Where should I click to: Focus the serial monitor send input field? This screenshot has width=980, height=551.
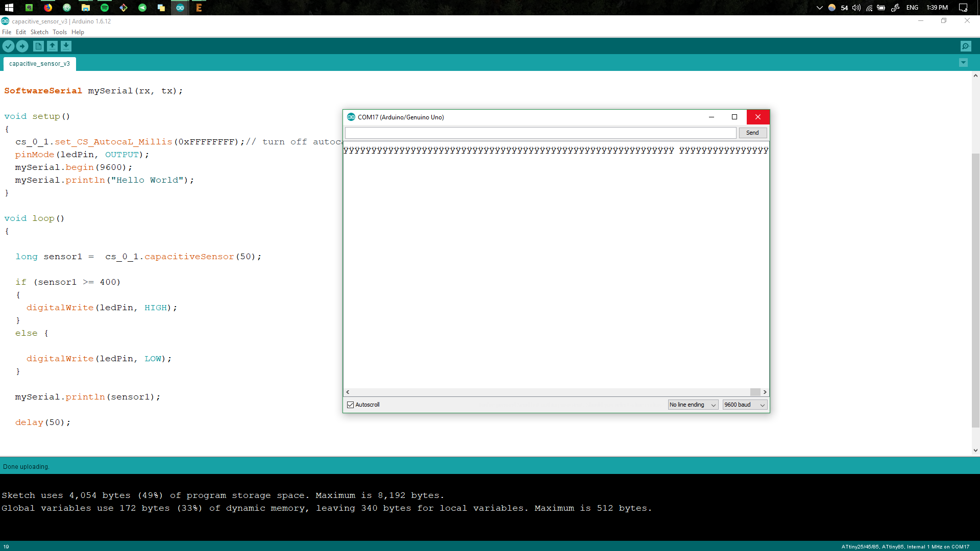541,133
